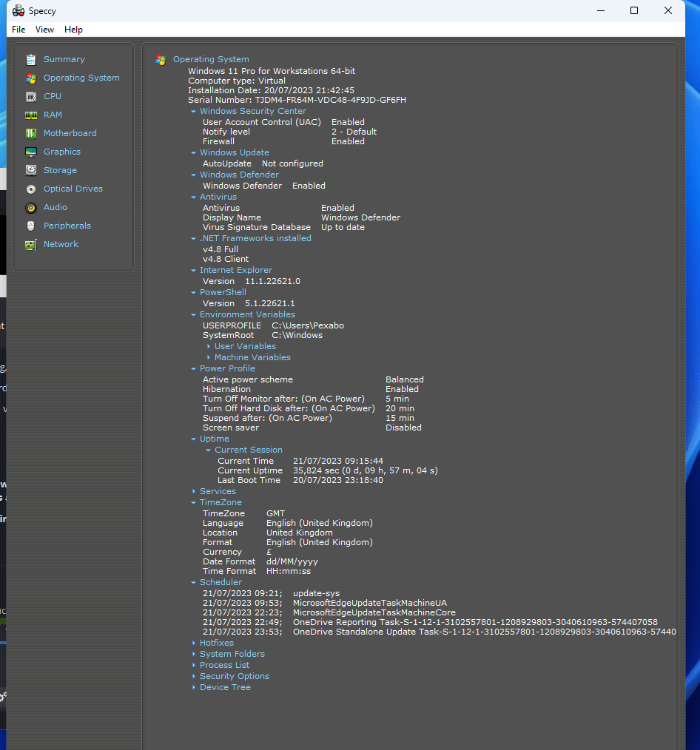The image size is (700, 750).
Task: Expand the Services node
Action: pos(193,492)
